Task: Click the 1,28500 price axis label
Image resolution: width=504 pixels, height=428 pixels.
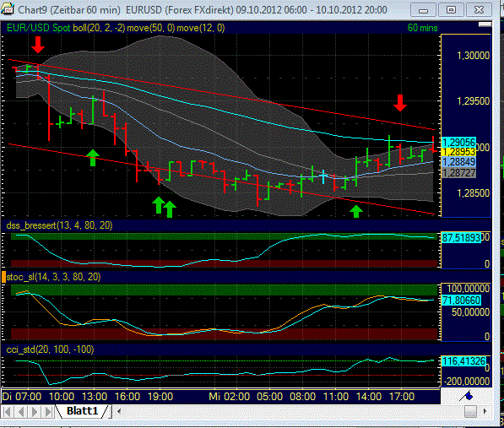Action: [x=473, y=193]
